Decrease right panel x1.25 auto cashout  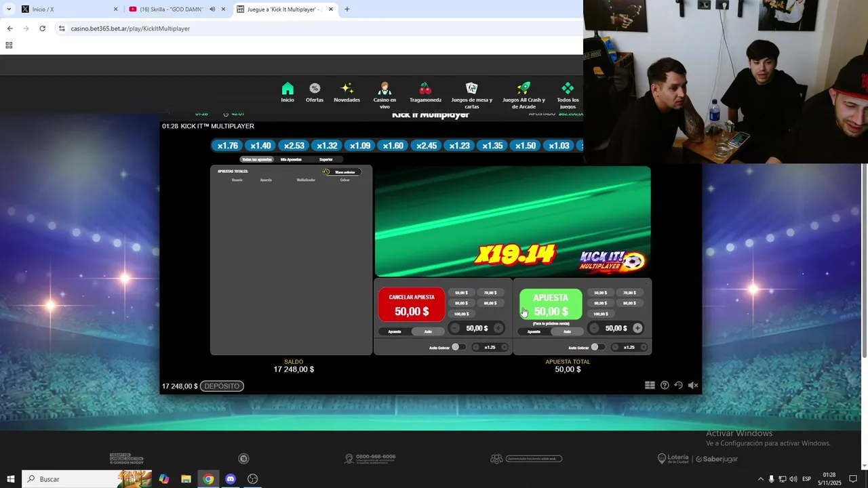tap(615, 347)
